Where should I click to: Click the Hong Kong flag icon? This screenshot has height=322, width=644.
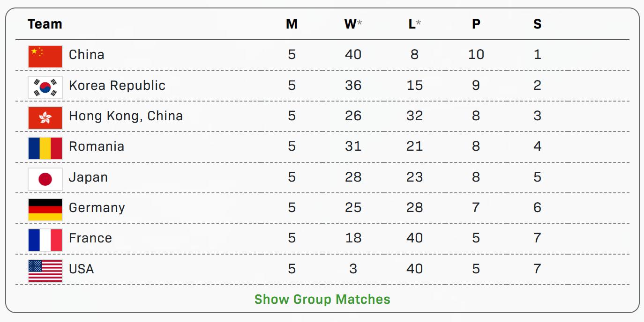[45, 117]
